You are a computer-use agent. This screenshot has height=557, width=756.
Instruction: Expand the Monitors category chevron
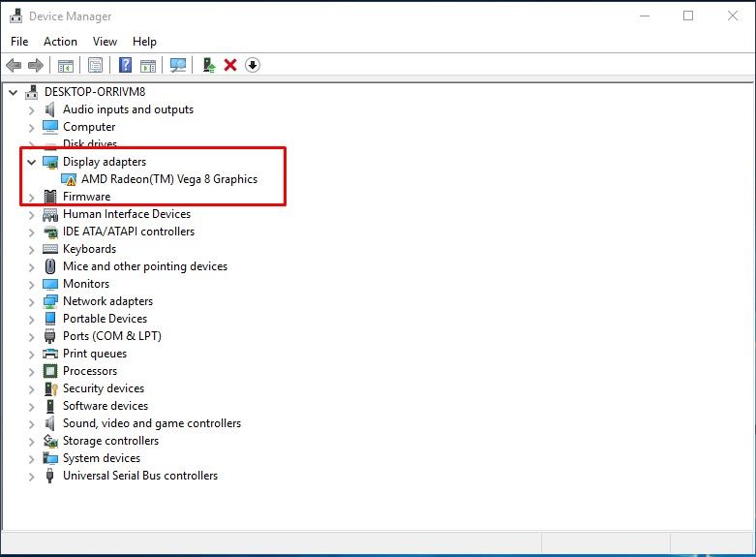point(31,285)
